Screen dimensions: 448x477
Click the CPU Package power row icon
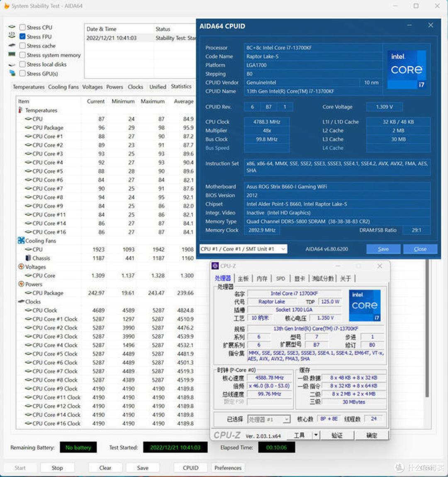28,293
